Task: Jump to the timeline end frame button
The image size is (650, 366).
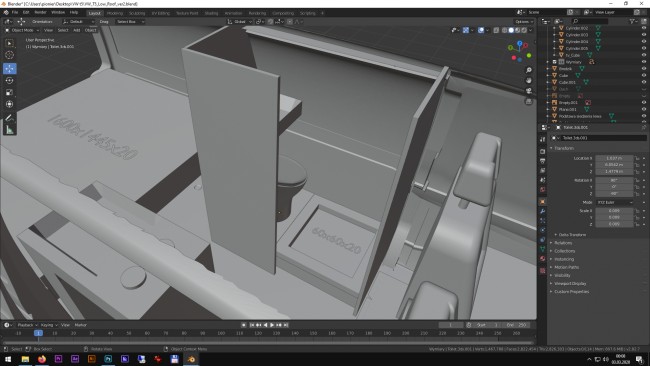Action: coord(286,325)
